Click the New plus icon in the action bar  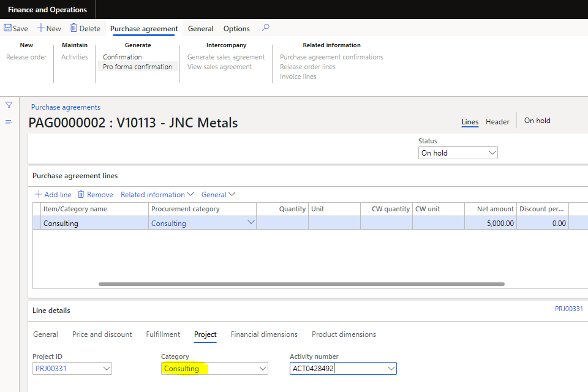click(x=40, y=28)
